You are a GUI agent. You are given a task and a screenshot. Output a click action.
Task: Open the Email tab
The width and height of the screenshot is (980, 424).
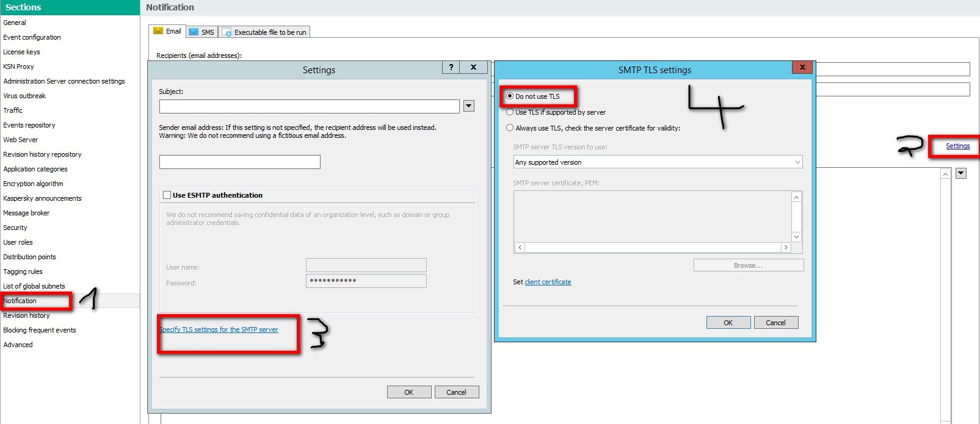pos(167,31)
